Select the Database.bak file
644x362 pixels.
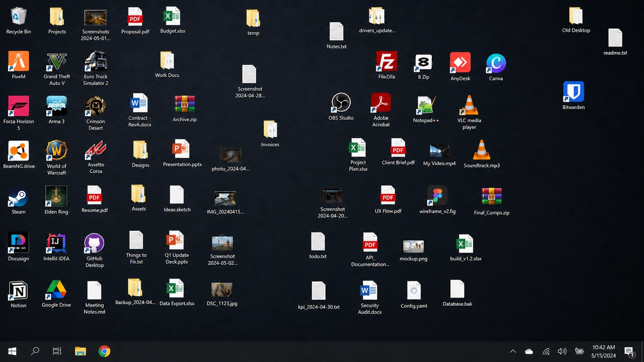(x=457, y=290)
